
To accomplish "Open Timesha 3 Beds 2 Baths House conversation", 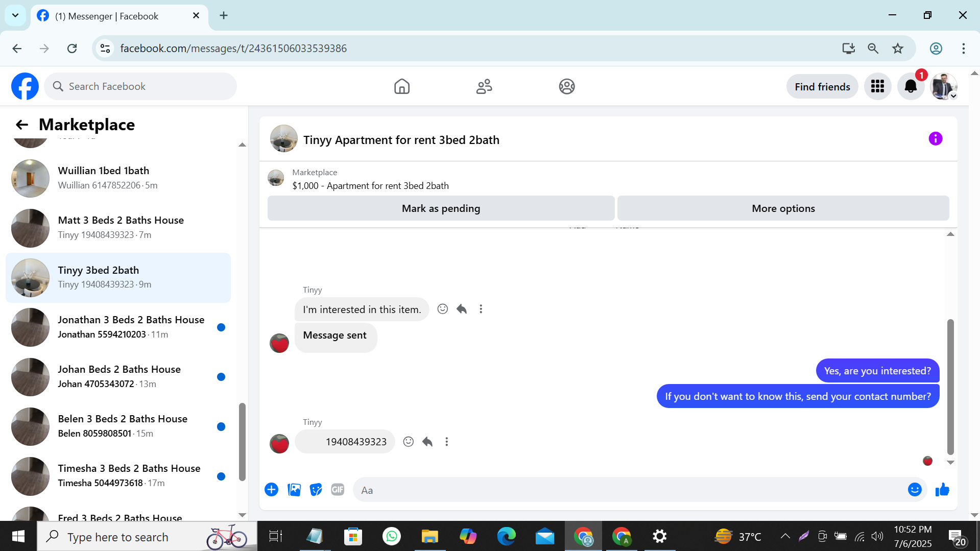I will 118,475.
